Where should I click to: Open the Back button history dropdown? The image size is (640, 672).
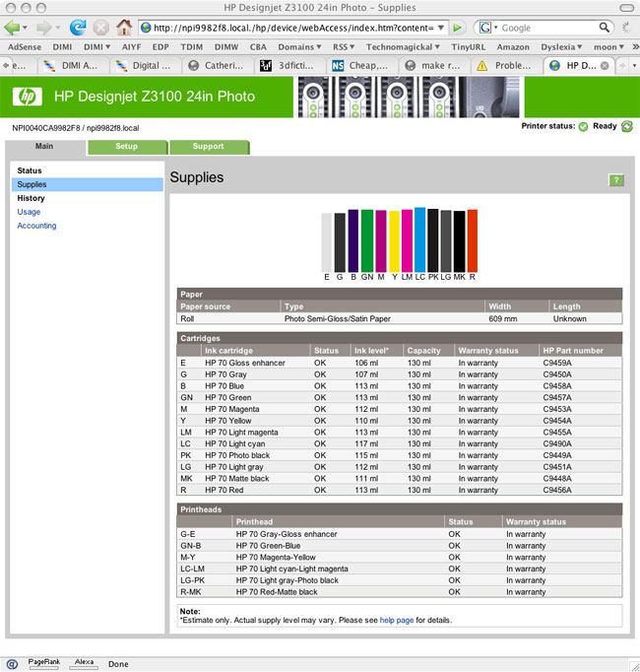click(25, 28)
